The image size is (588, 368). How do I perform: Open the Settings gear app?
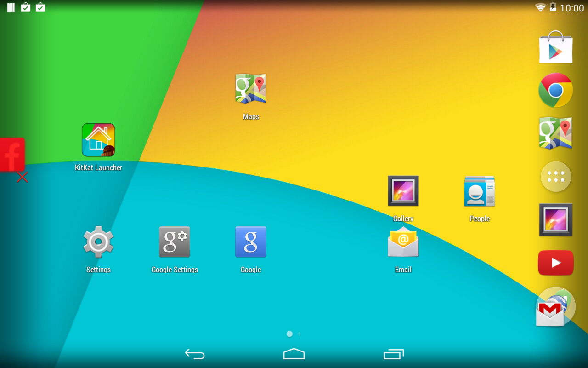pos(98,241)
